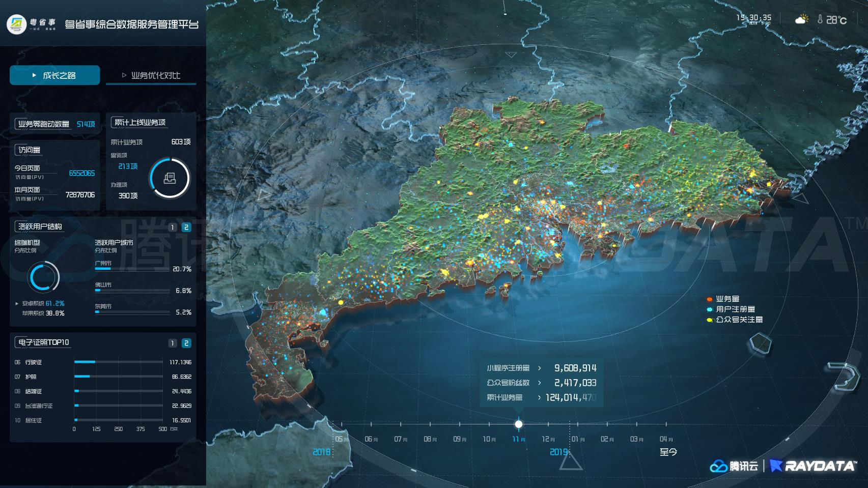Click the C-shaped island icon at the right edge
868x488 pixels.
[844, 377]
